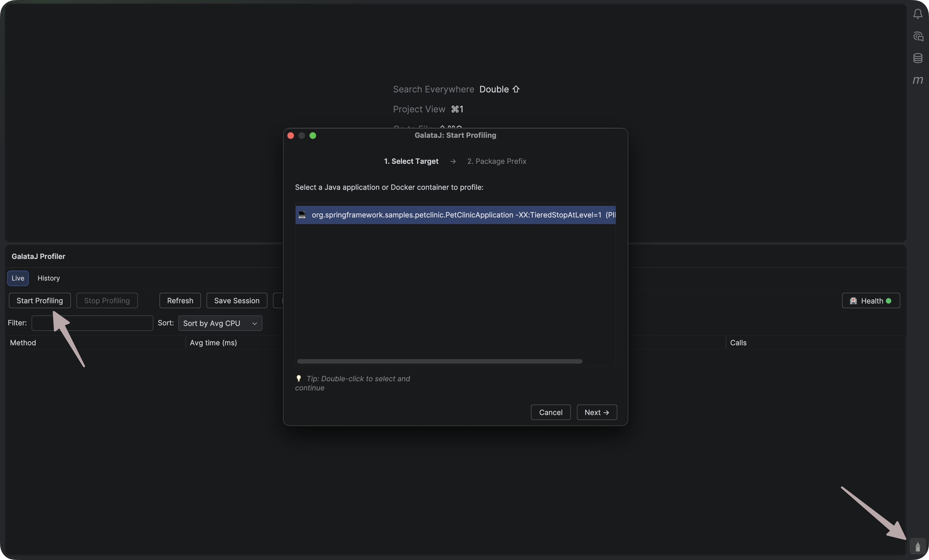Cancel the Start Profiling dialog
The width and height of the screenshot is (929, 560).
click(551, 412)
